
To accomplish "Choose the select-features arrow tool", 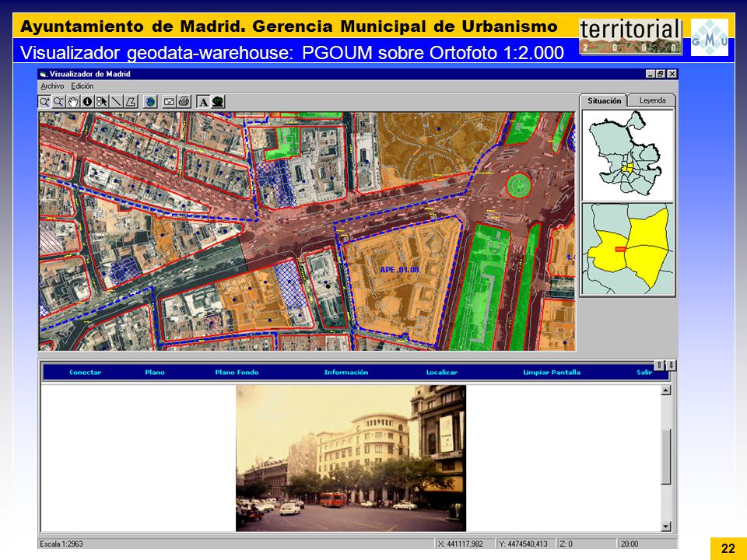I will point(101,101).
